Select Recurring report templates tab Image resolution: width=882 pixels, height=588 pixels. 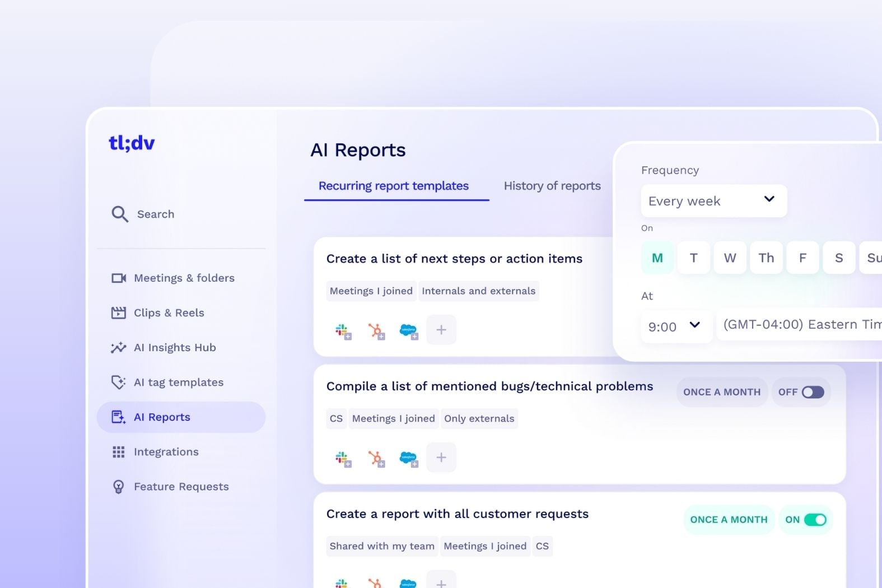click(394, 186)
